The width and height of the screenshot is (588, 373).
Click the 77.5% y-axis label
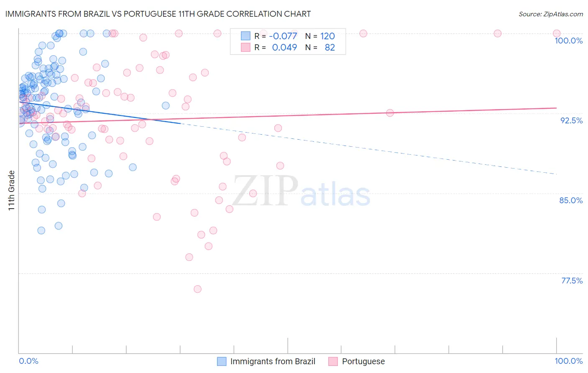(572, 281)
